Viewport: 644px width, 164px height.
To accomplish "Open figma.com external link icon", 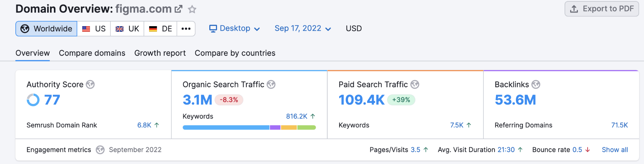I will tap(178, 9).
